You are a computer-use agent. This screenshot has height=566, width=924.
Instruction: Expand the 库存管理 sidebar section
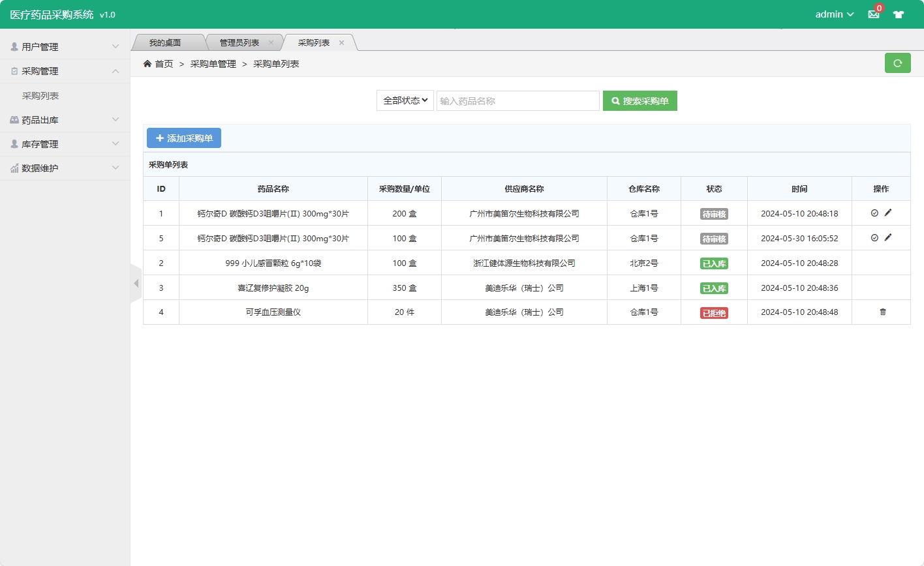point(63,143)
